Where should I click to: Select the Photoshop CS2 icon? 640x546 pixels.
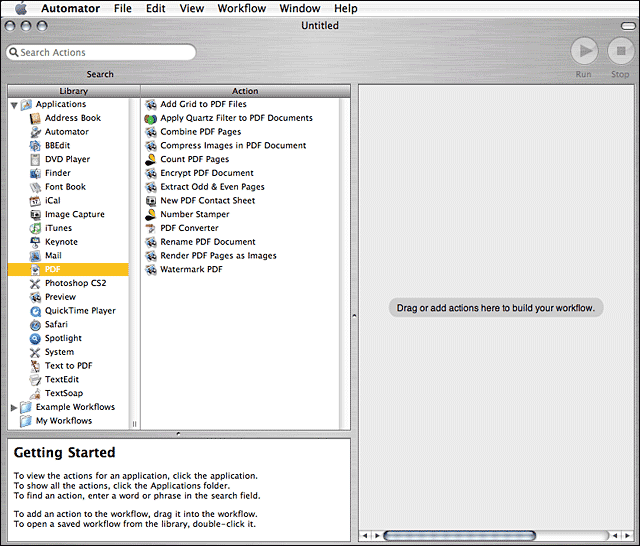point(35,284)
